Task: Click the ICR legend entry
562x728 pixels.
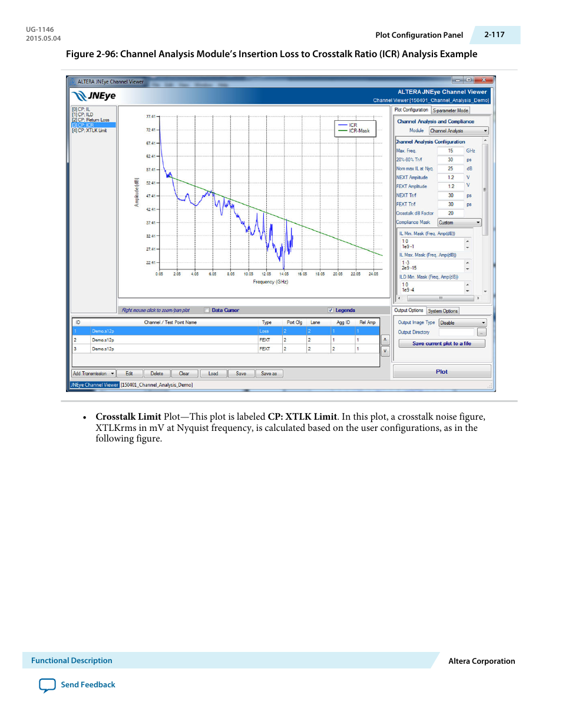Action: (x=348, y=125)
